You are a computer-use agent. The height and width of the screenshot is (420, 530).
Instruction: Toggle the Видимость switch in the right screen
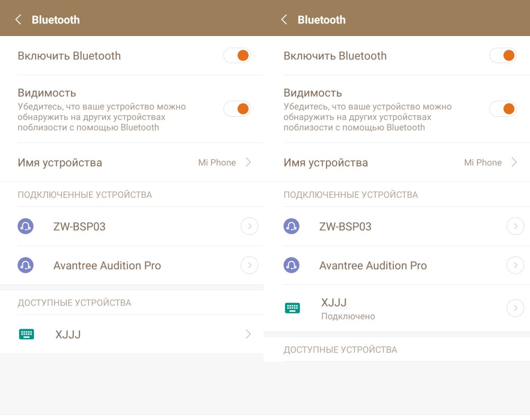[x=502, y=109]
